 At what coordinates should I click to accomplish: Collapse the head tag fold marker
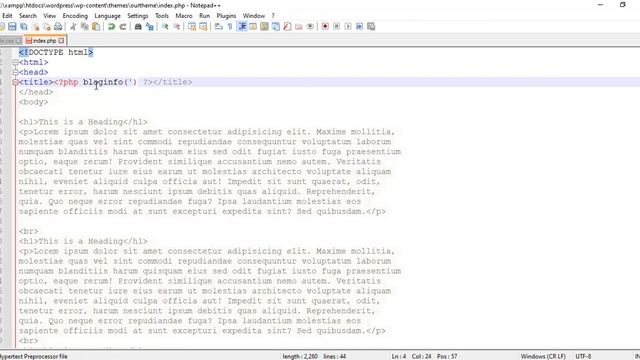point(15,72)
